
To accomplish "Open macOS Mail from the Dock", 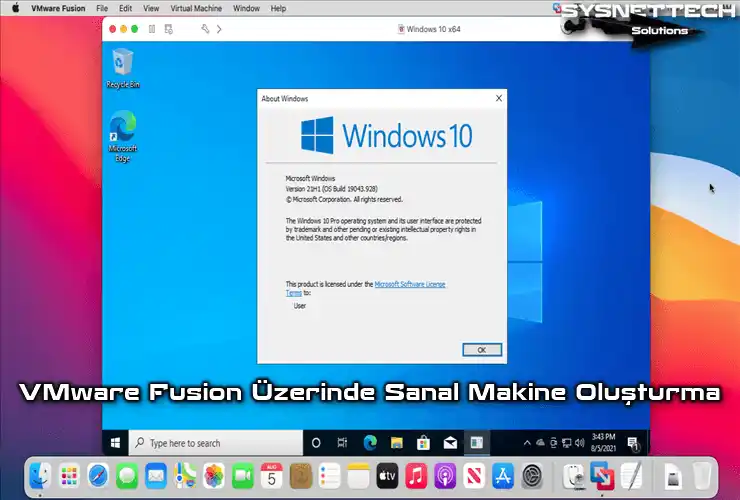I will click(x=156, y=476).
